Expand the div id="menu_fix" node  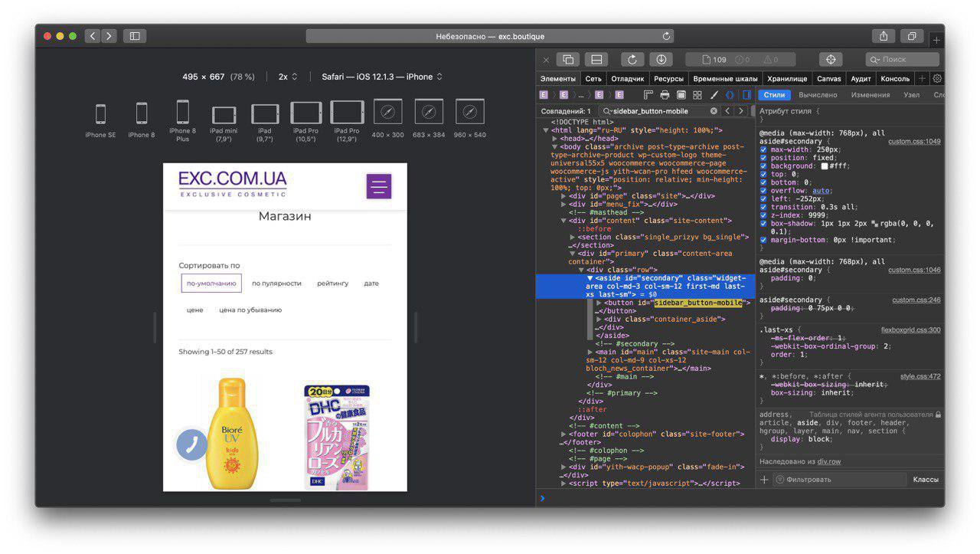[564, 205]
